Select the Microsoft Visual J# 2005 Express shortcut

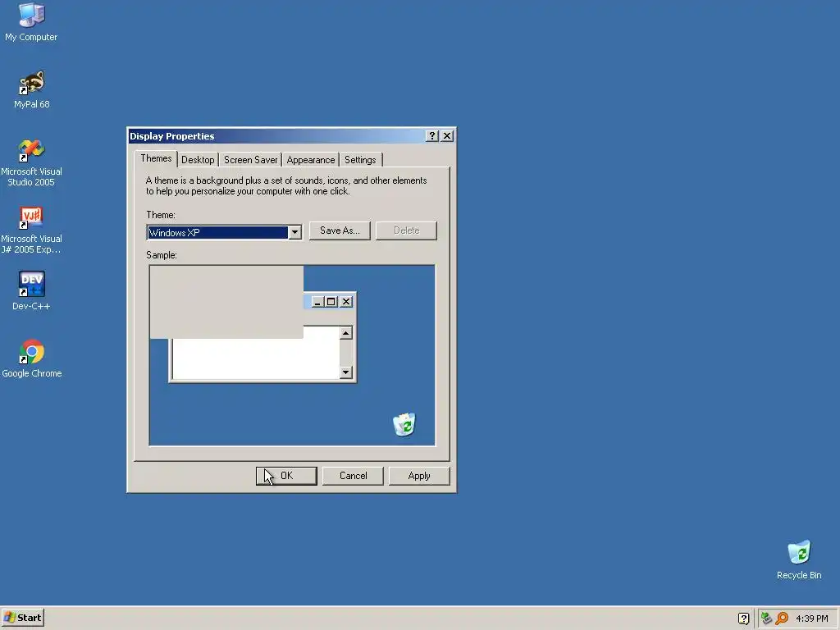[x=31, y=230]
